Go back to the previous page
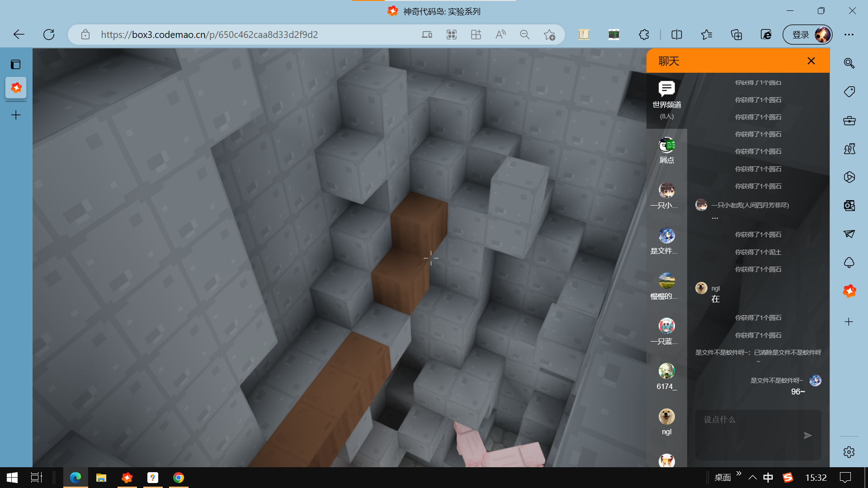Viewport: 868px width, 488px height. [x=19, y=34]
